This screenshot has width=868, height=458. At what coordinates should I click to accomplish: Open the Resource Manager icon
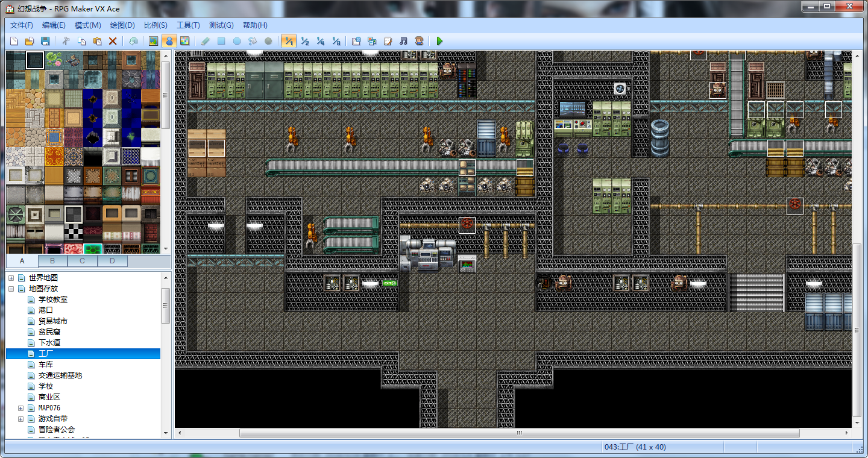[x=372, y=41]
